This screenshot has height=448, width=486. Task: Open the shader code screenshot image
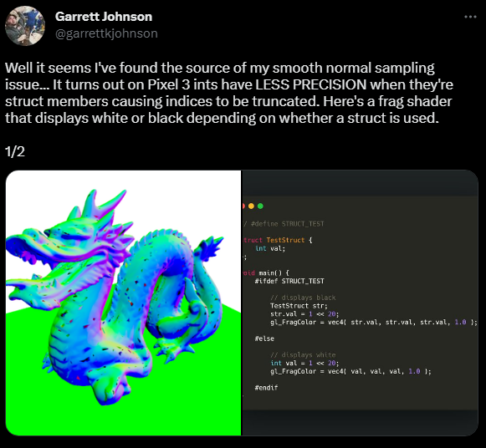(x=360, y=303)
